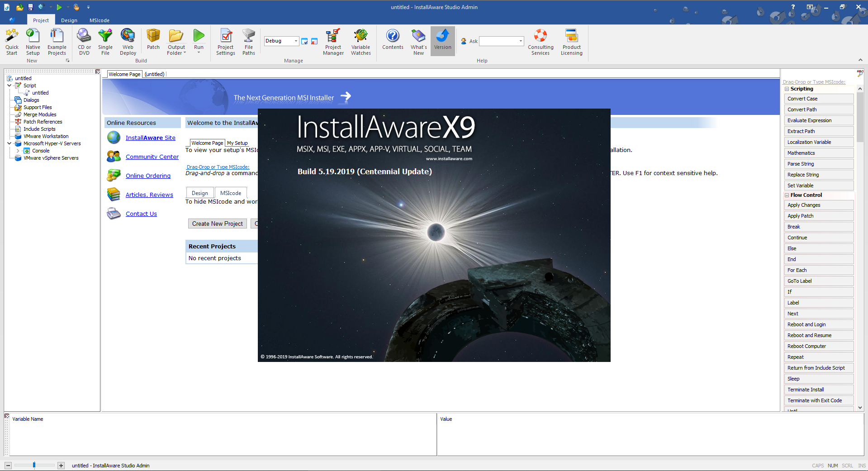Viewport: 868px width, 471px height.
Task: Open the Debug configuration dropdown
Action: pyautogui.click(x=296, y=41)
